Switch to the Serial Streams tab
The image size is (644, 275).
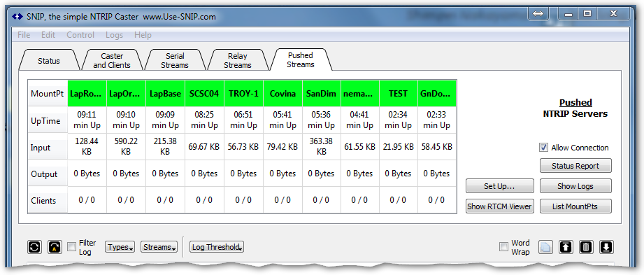175,60
